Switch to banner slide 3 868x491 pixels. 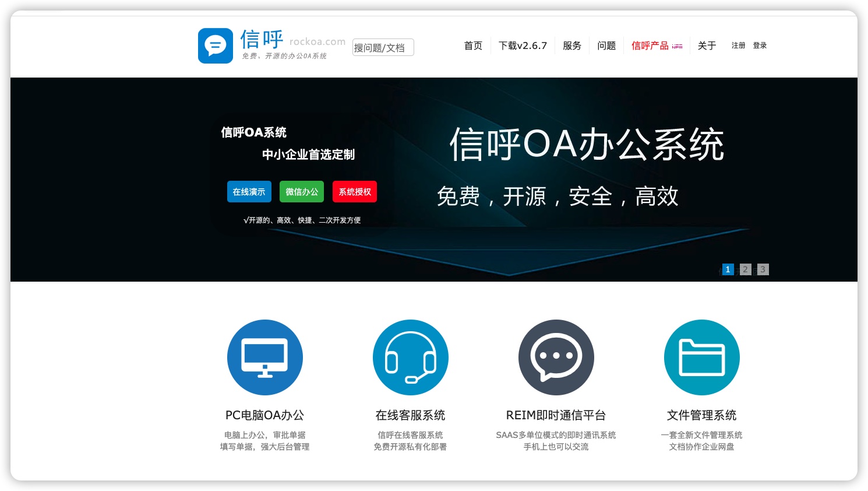[x=763, y=269]
